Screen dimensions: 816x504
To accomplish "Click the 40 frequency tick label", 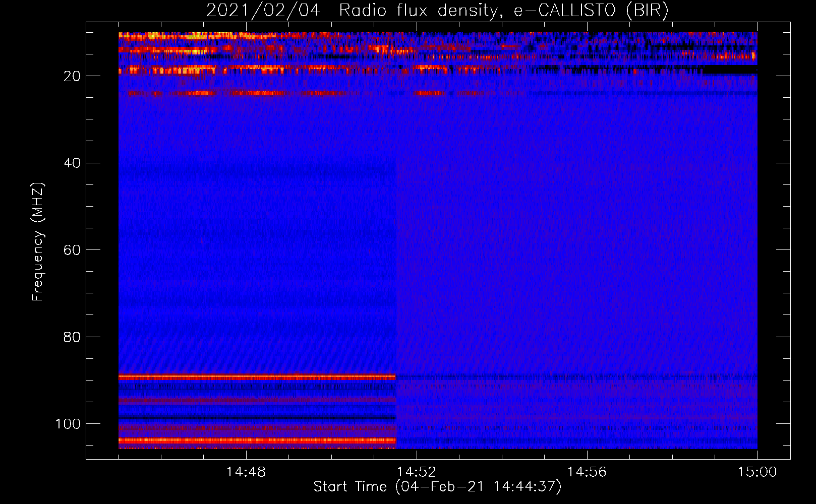I will pyautogui.click(x=72, y=163).
